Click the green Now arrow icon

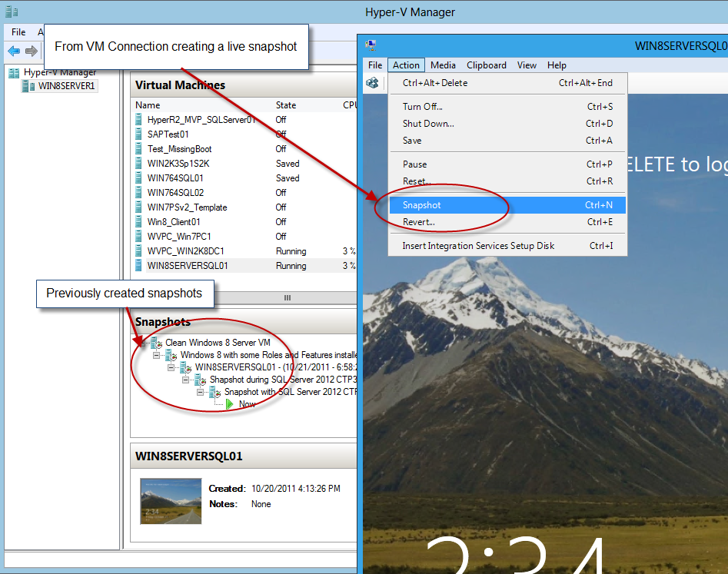tap(229, 404)
